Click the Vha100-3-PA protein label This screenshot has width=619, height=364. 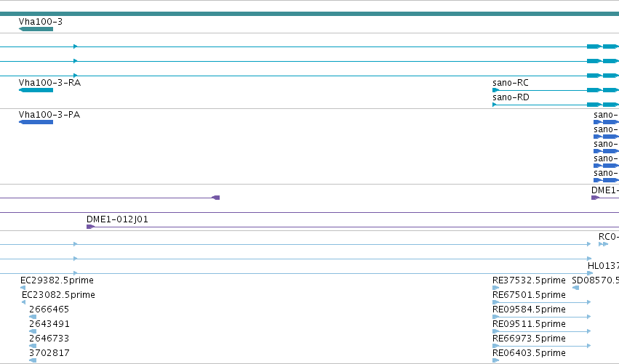(x=49, y=115)
